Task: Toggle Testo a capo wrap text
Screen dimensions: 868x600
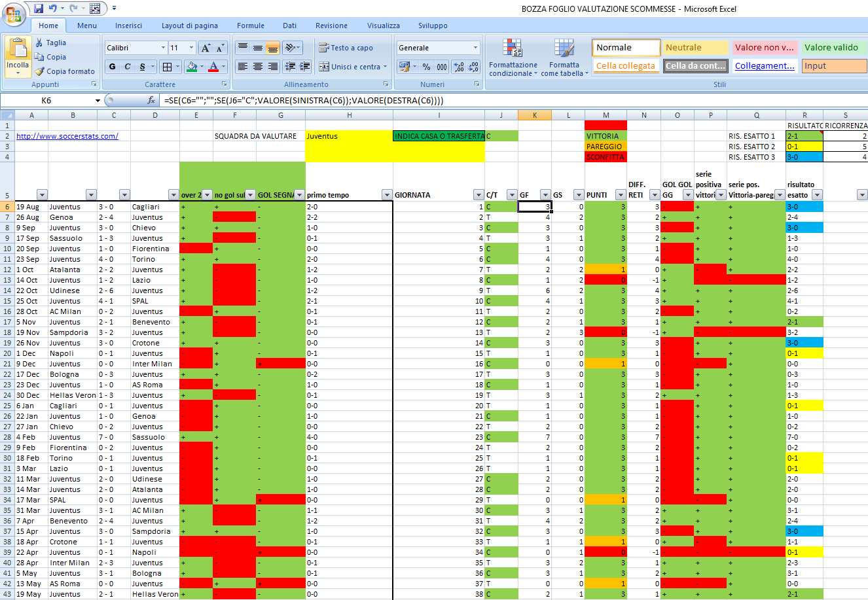Action: [346, 48]
